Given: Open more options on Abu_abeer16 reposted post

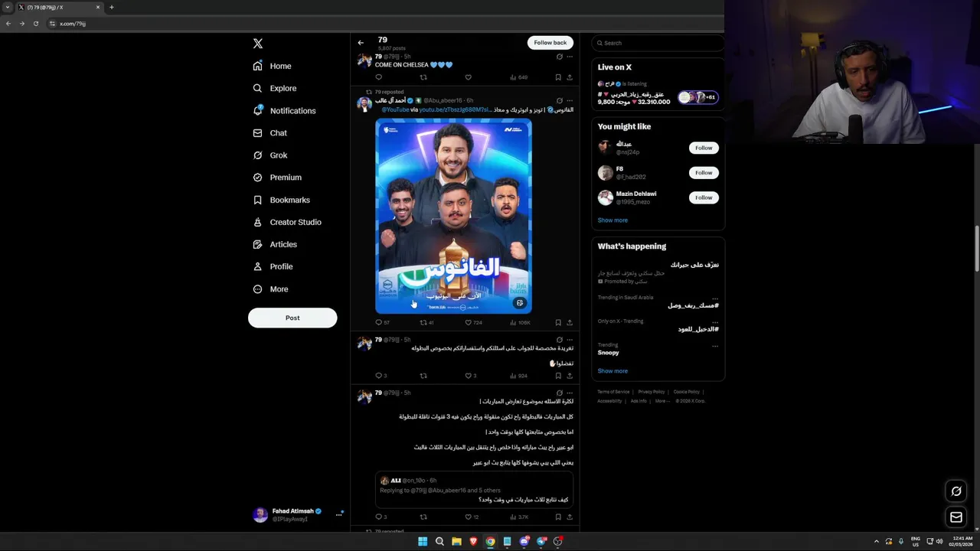Looking at the screenshot, I should coord(569,100).
